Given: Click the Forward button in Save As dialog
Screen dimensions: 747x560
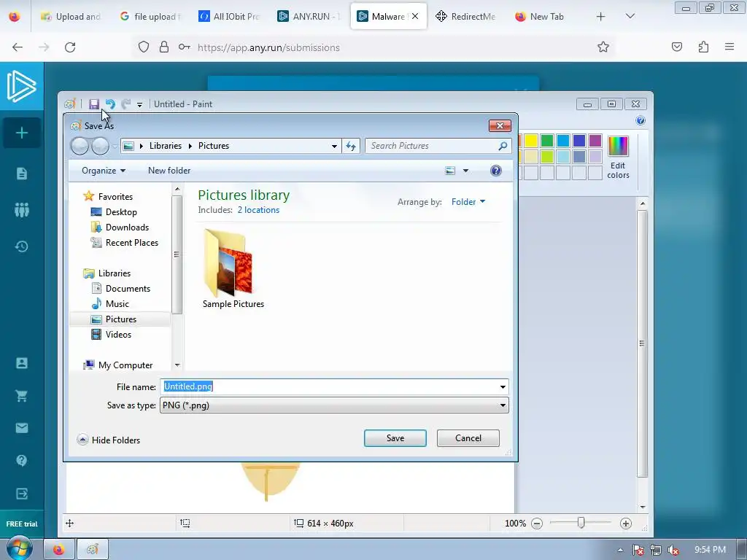Looking at the screenshot, I should [x=100, y=146].
